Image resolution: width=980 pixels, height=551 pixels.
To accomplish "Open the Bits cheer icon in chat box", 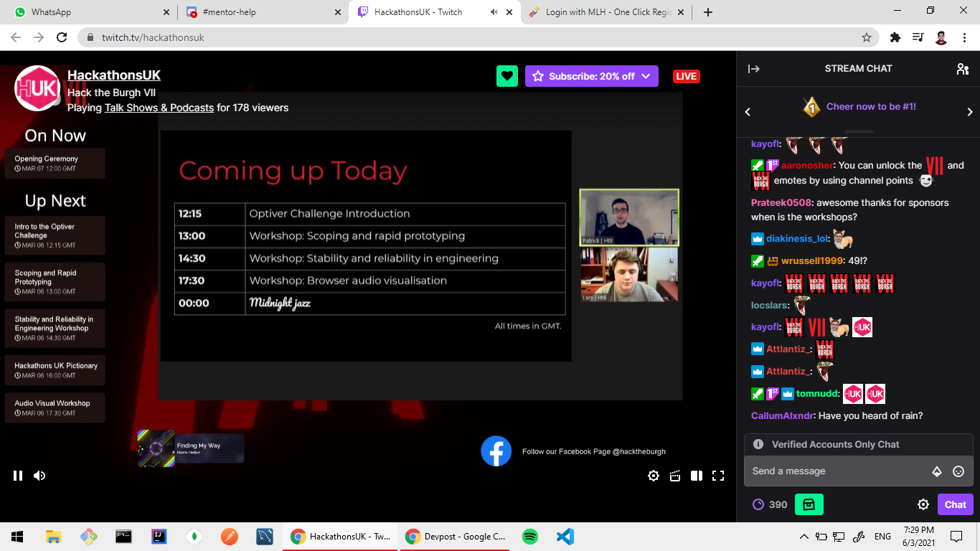I will [x=936, y=471].
